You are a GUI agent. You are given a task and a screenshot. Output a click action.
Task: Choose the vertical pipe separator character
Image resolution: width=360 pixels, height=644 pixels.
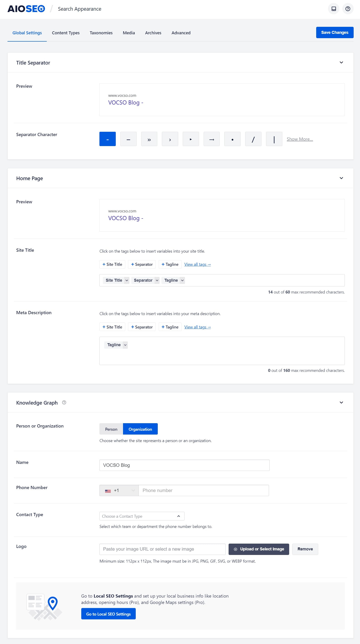pos(274,139)
